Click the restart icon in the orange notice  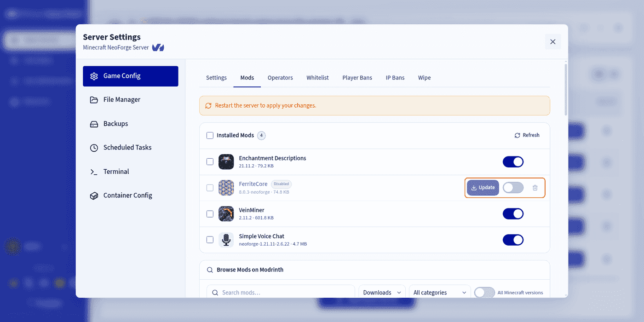[208, 105]
